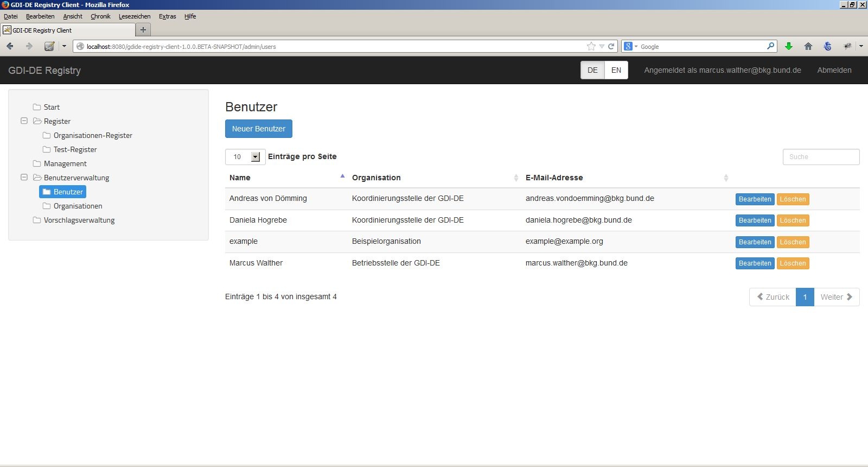
Task: Open downloads via green arrow icon
Action: point(789,46)
